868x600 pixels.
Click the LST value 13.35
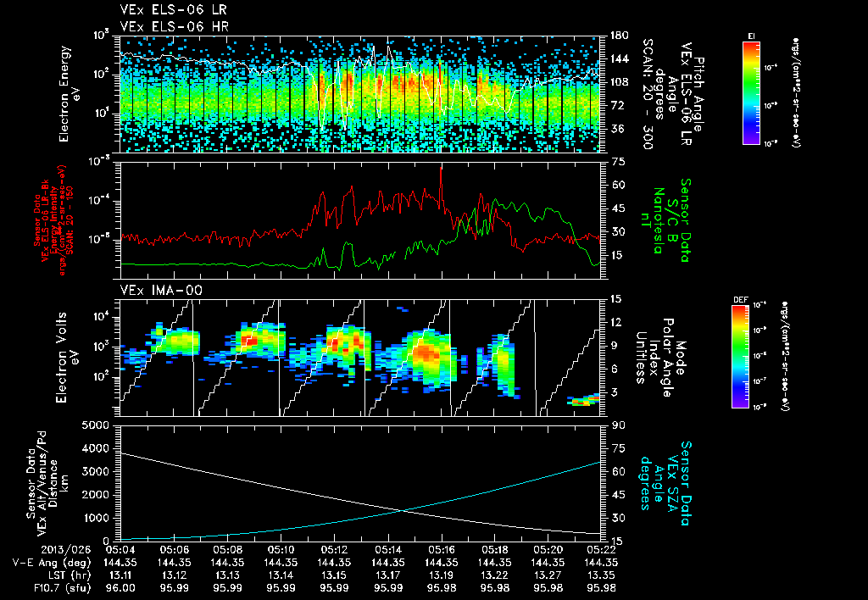[603, 575]
